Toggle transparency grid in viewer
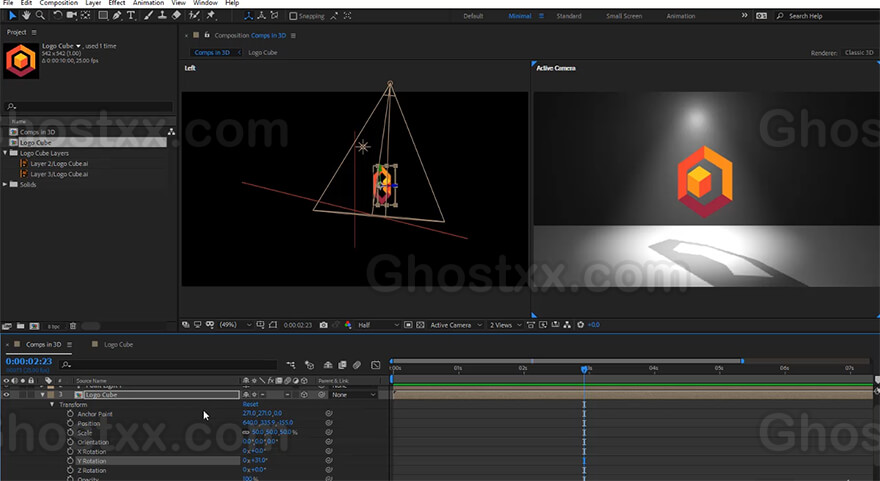Viewport: 880px width, 481px height. (x=420, y=325)
